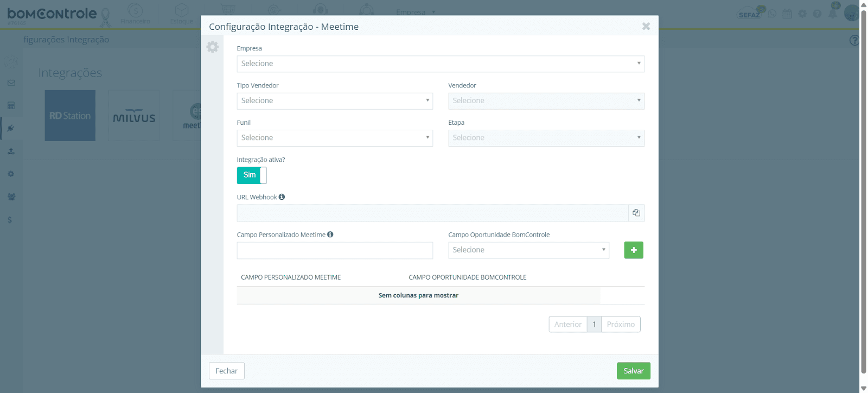Open the Tipo Vendedor dropdown
The height and width of the screenshot is (393, 868).
pyautogui.click(x=335, y=101)
